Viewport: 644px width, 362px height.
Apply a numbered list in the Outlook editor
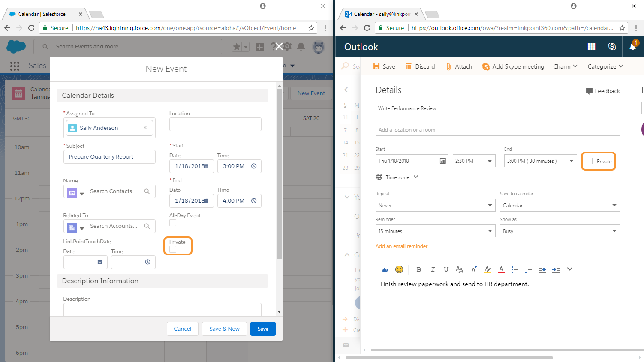(x=529, y=269)
